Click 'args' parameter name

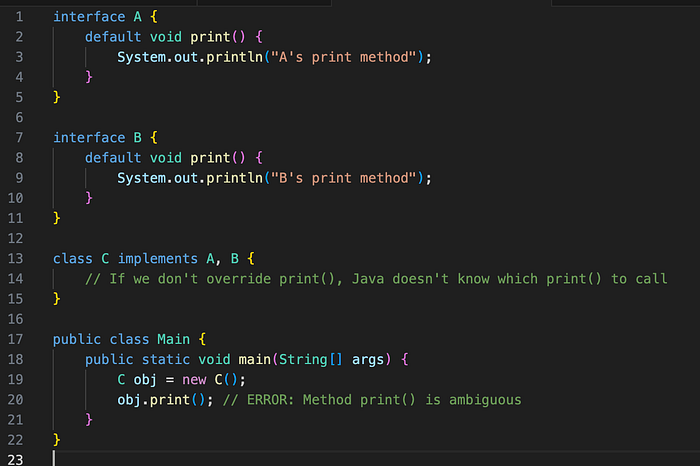368,360
